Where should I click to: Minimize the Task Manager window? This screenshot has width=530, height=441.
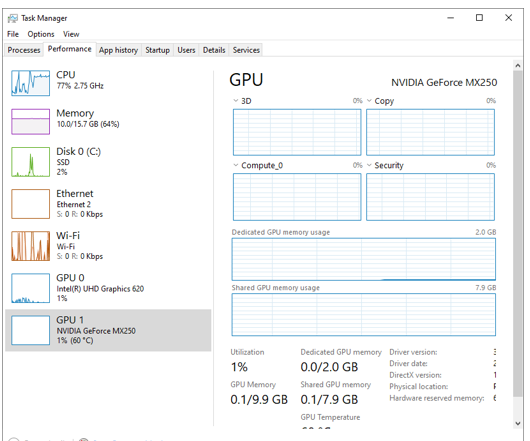(x=451, y=18)
